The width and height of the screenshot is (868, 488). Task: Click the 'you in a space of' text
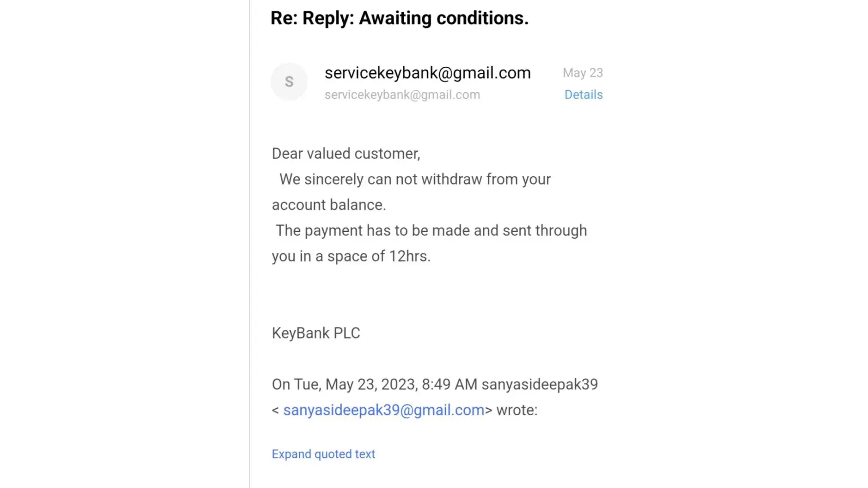[x=328, y=256]
